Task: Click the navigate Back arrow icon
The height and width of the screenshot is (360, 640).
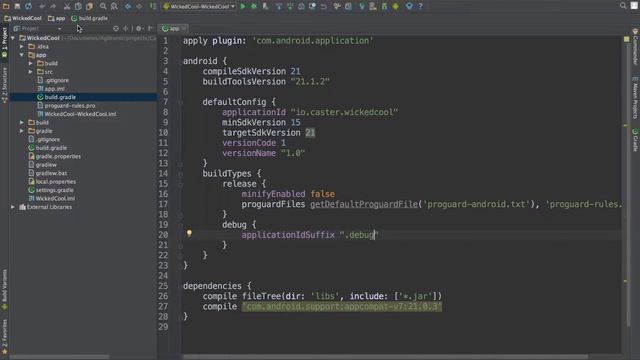Action: pyautogui.click(x=128, y=6)
